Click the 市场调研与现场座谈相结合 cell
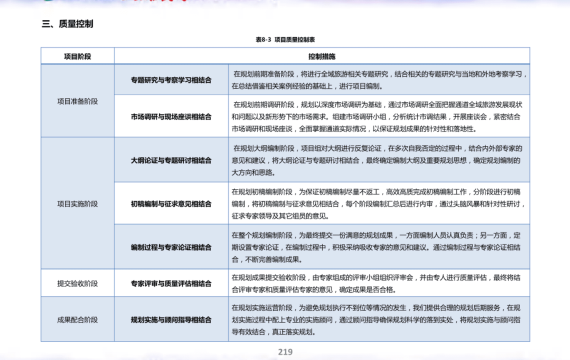 pos(171,116)
